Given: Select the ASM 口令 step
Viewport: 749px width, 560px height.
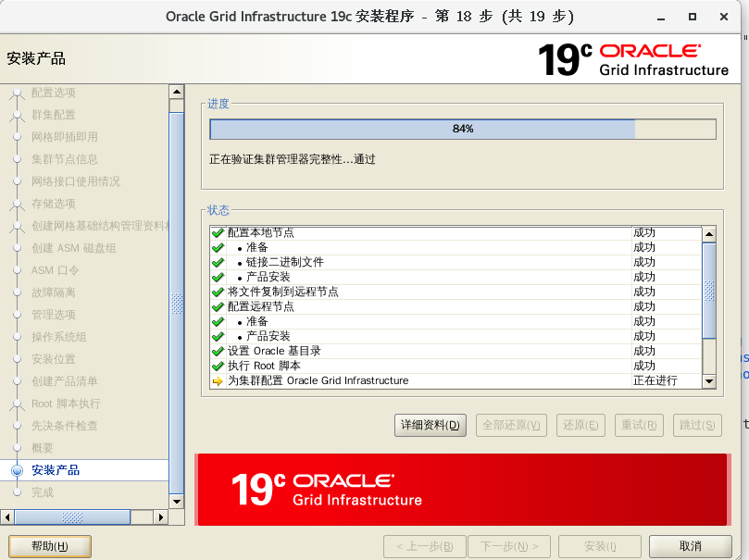Looking at the screenshot, I should coord(55,270).
